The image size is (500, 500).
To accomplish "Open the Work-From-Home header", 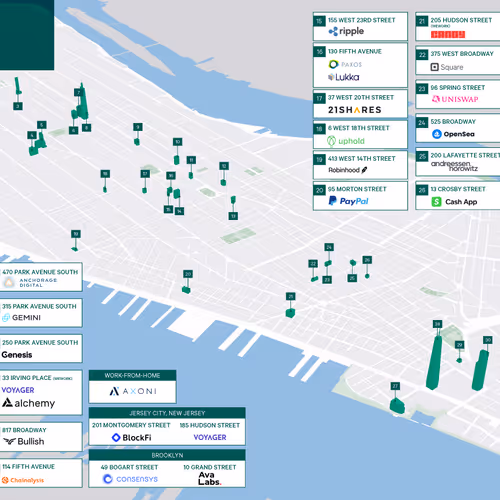I will (132, 375).
